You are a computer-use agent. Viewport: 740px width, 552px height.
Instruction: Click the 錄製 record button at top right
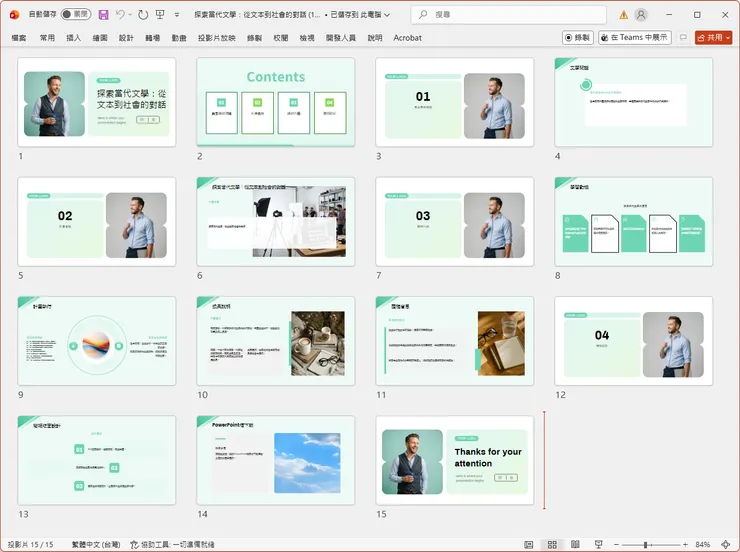578,38
